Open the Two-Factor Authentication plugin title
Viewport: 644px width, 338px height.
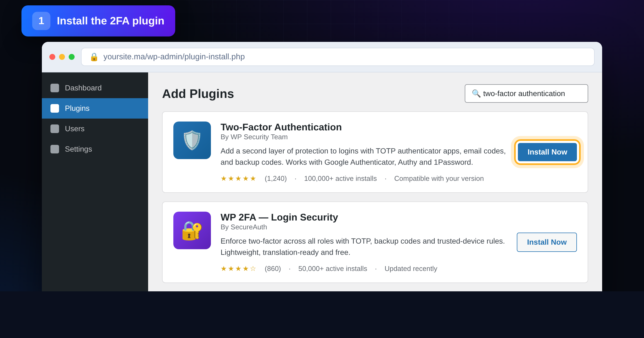[x=281, y=127]
